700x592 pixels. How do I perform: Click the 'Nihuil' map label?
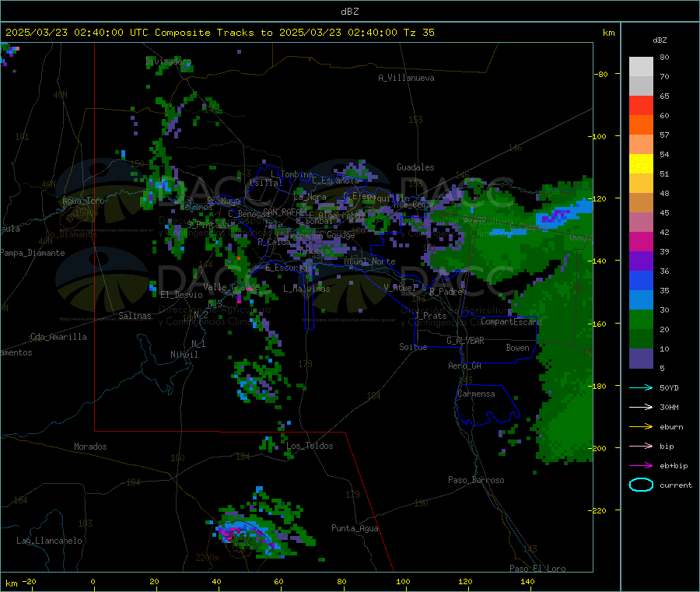(x=184, y=355)
